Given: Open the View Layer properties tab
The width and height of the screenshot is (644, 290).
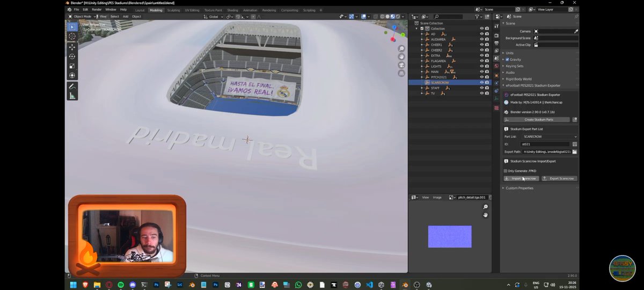Looking at the screenshot, I should coord(496,50).
